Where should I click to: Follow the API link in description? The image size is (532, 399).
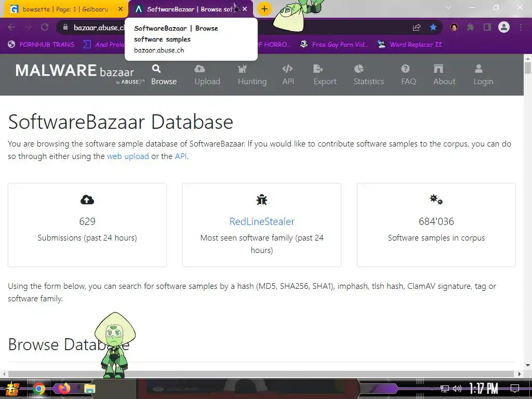(x=181, y=156)
